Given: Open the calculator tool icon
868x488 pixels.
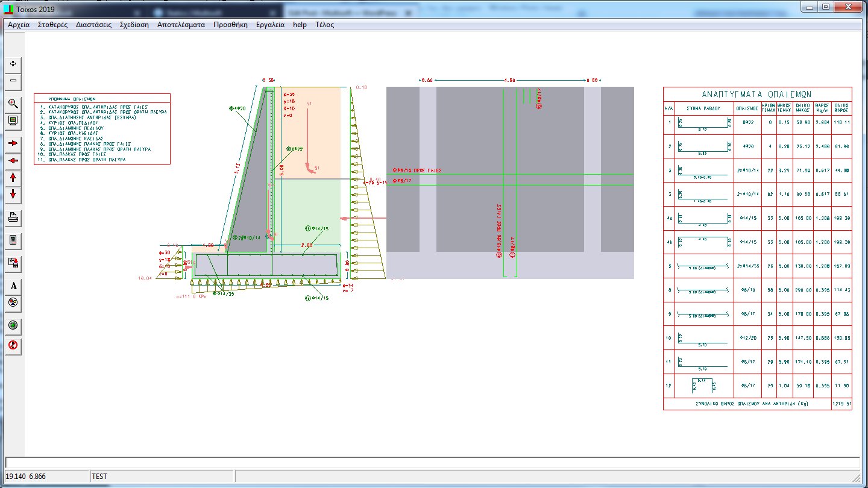Looking at the screenshot, I should (x=13, y=240).
